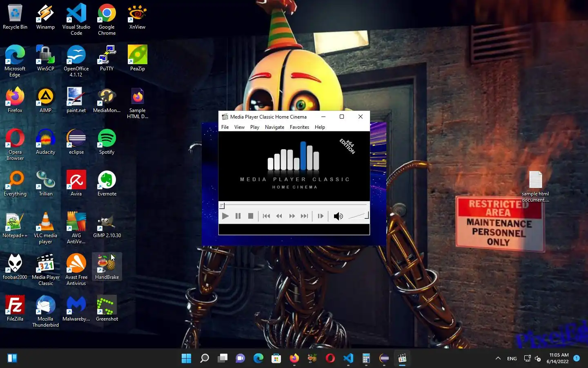Skip to previous track in Media Player Classic
This screenshot has width=588, height=368.
pos(266,216)
